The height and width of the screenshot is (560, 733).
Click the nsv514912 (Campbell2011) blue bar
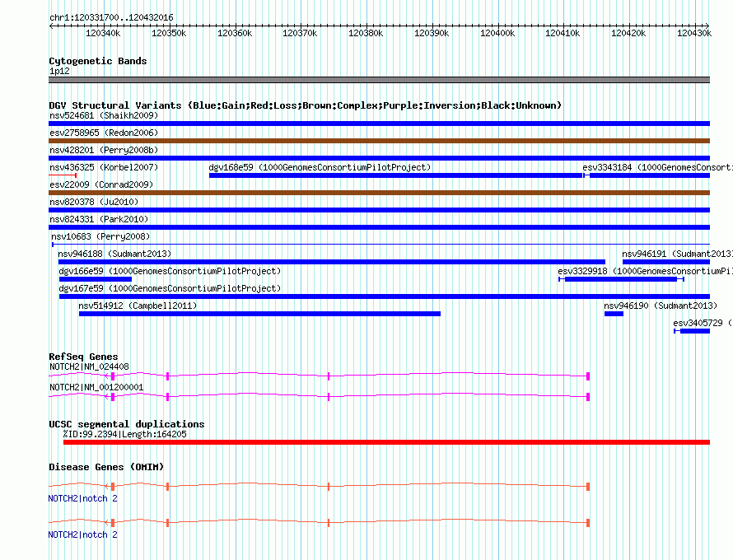point(259,314)
